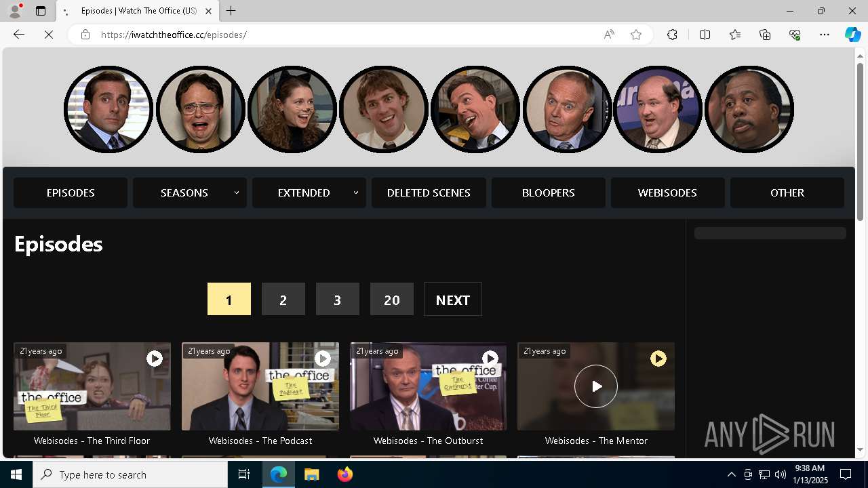Open Task View on the taskbar

(244, 474)
